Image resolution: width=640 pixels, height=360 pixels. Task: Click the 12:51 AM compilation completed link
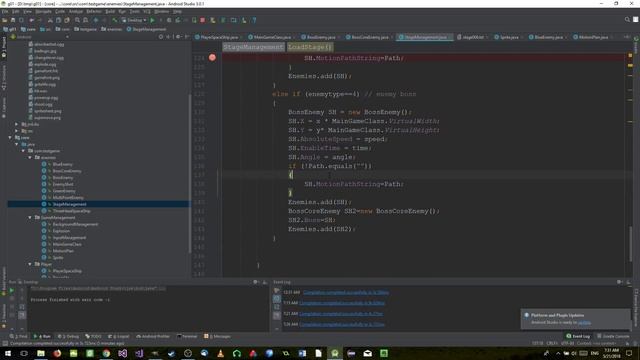click(x=346, y=292)
